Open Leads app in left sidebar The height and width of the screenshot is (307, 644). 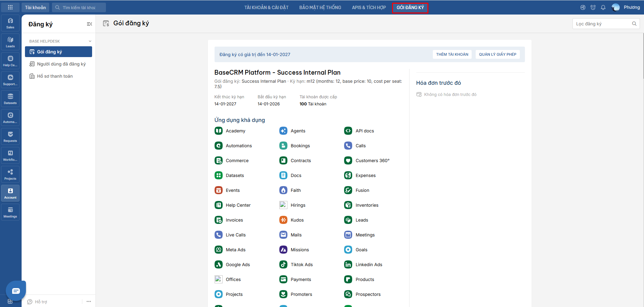pos(10,42)
